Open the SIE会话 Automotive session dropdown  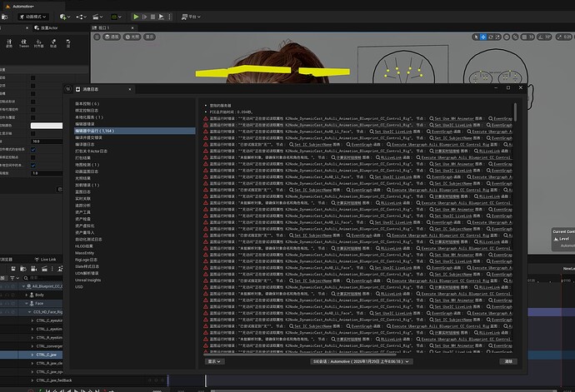click(361, 361)
